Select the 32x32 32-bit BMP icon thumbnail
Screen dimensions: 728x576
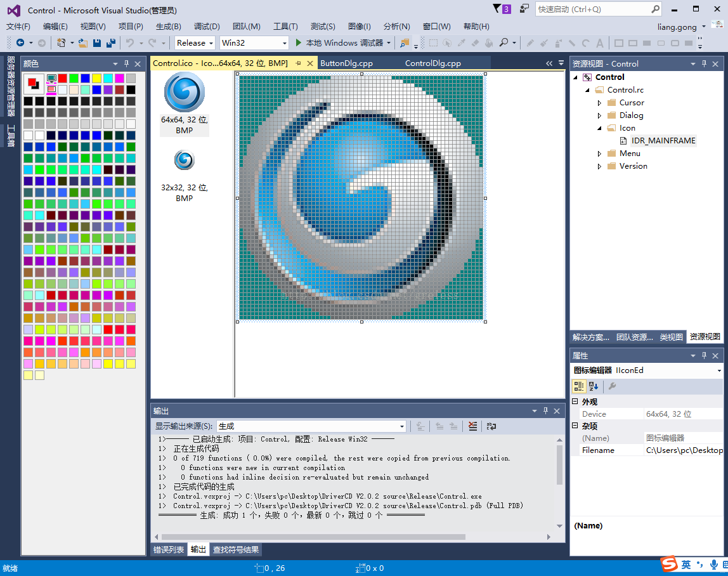pyautogui.click(x=185, y=176)
